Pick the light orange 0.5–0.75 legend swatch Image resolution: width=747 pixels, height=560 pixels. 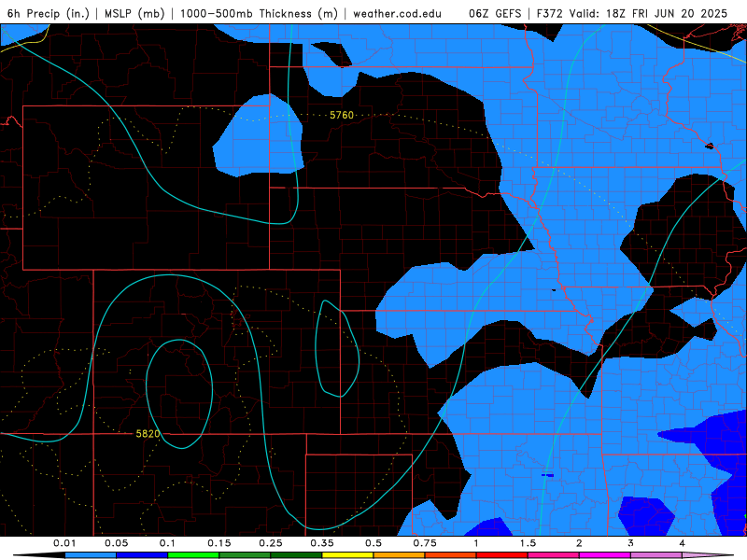coord(400,555)
